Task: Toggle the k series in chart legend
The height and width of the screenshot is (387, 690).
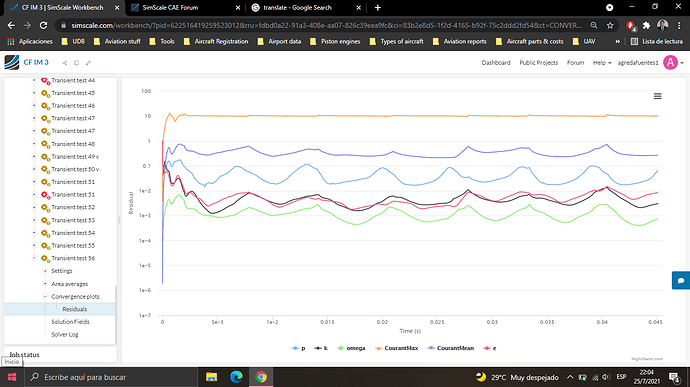Action: 321,348
